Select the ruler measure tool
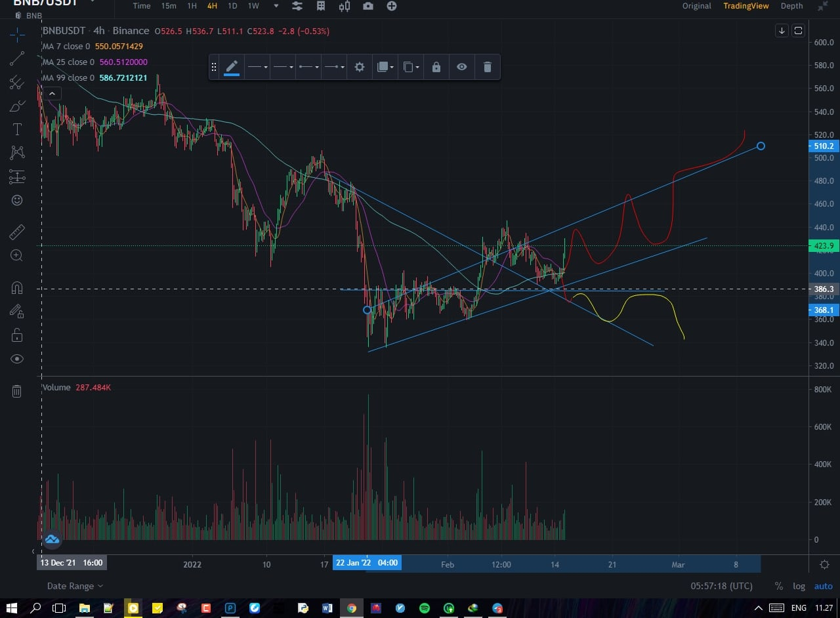This screenshot has width=840, height=618. [x=17, y=232]
